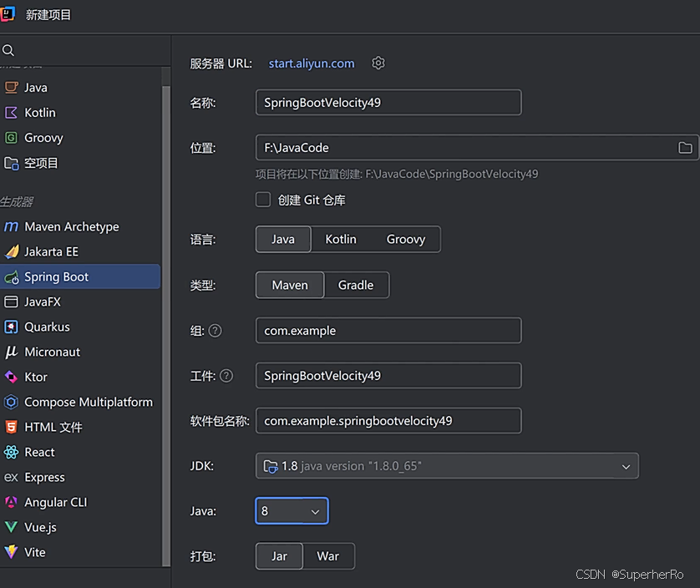This screenshot has height=588, width=700.
Task: Select Maven Archetype generator entry
Action: pyautogui.click(x=80, y=227)
